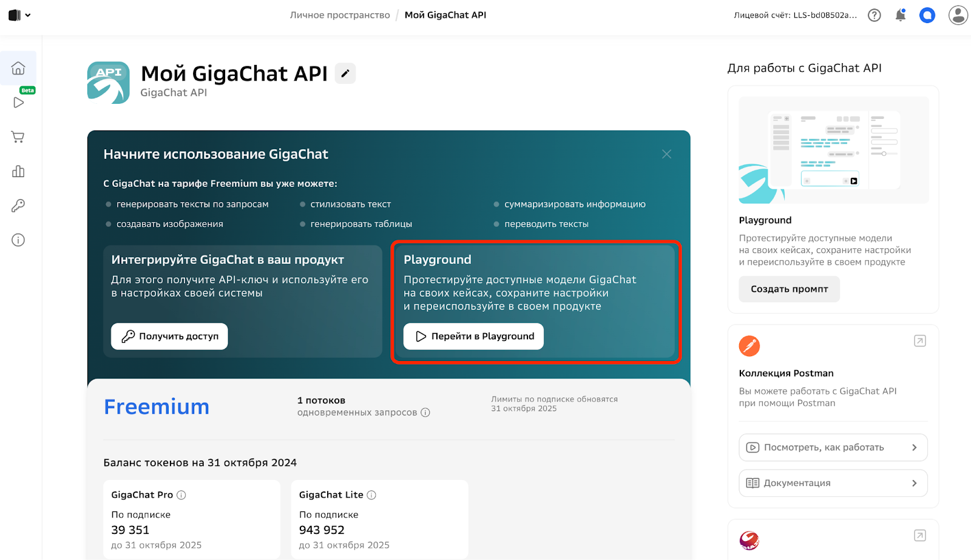Go to 'Личное пространство' breadcrumb
This screenshot has width=971, height=560.
[340, 15]
